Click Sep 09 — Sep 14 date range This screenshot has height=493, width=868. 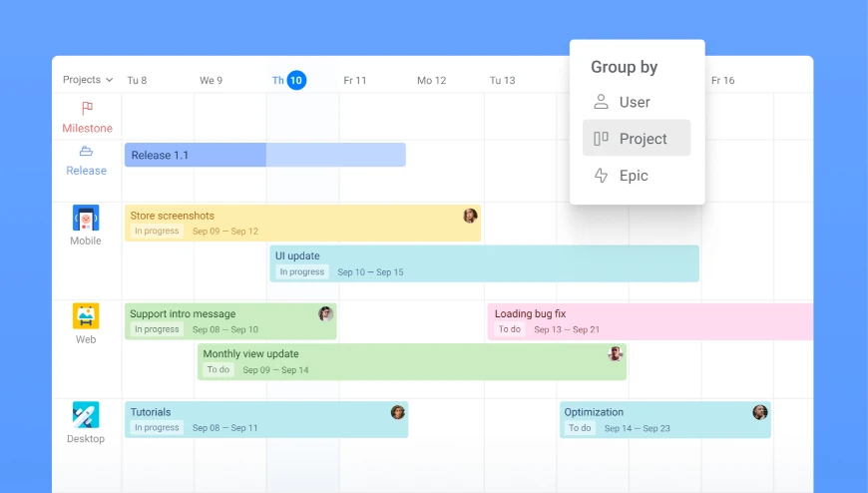pyautogui.click(x=275, y=370)
